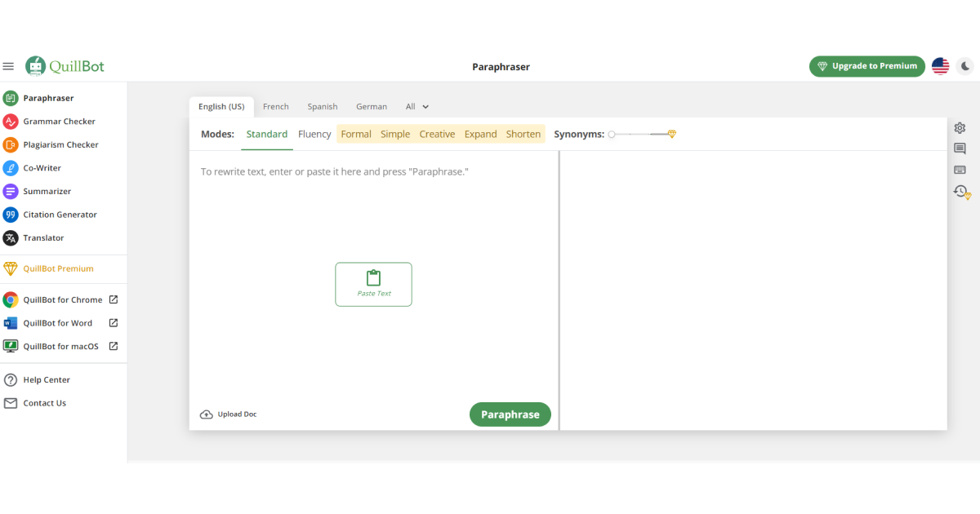Switch to the German language tab
980x514 pixels.
coord(372,107)
